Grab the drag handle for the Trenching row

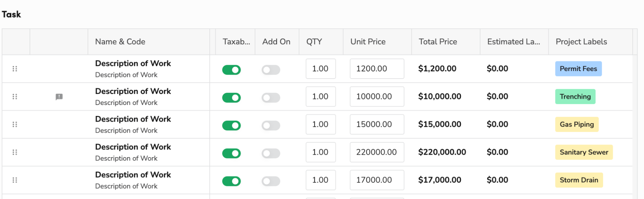pos(15,97)
